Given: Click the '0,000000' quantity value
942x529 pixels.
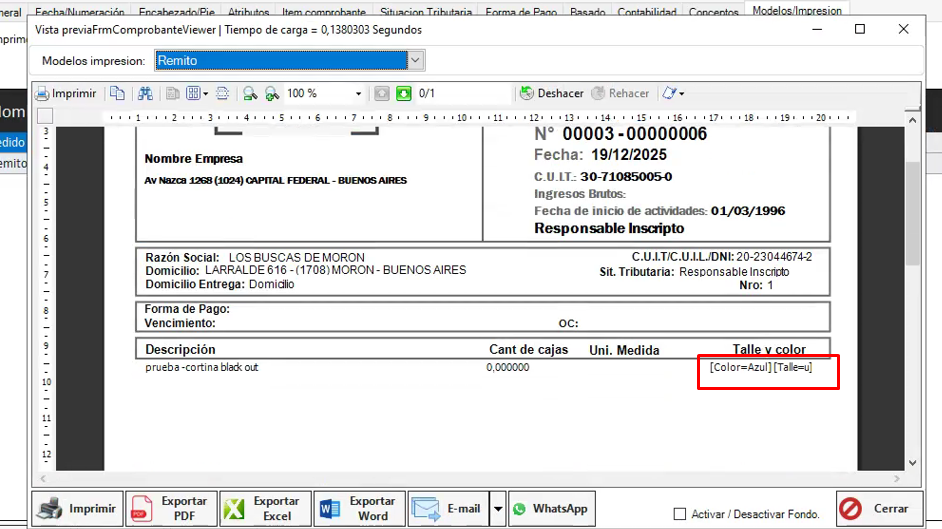Looking at the screenshot, I should pos(508,367).
